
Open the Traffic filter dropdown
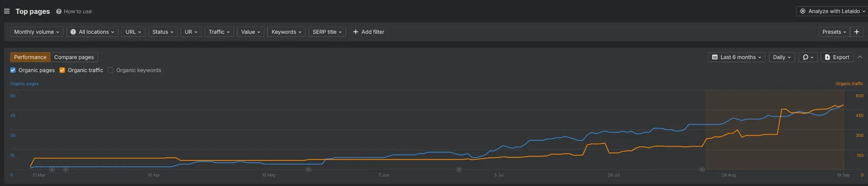coord(219,32)
